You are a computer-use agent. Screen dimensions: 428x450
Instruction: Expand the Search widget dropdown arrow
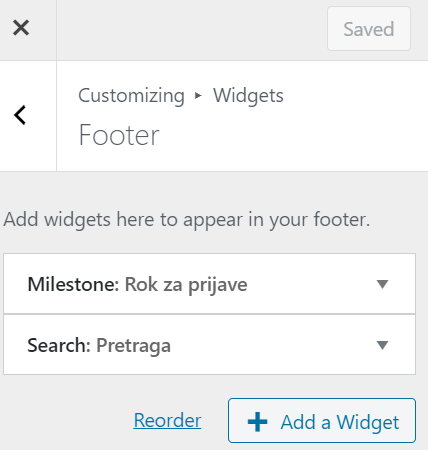point(382,345)
